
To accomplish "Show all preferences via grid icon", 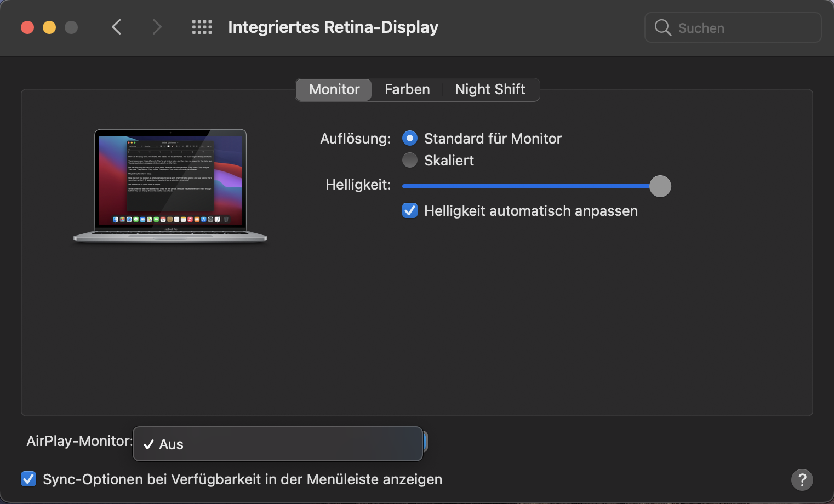I will [x=202, y=27].
